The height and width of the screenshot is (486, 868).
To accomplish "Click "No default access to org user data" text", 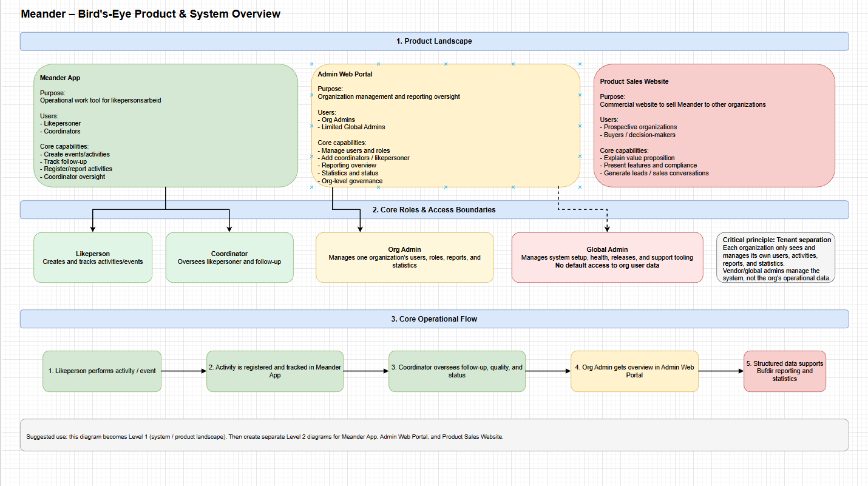I will click(607, 265).
